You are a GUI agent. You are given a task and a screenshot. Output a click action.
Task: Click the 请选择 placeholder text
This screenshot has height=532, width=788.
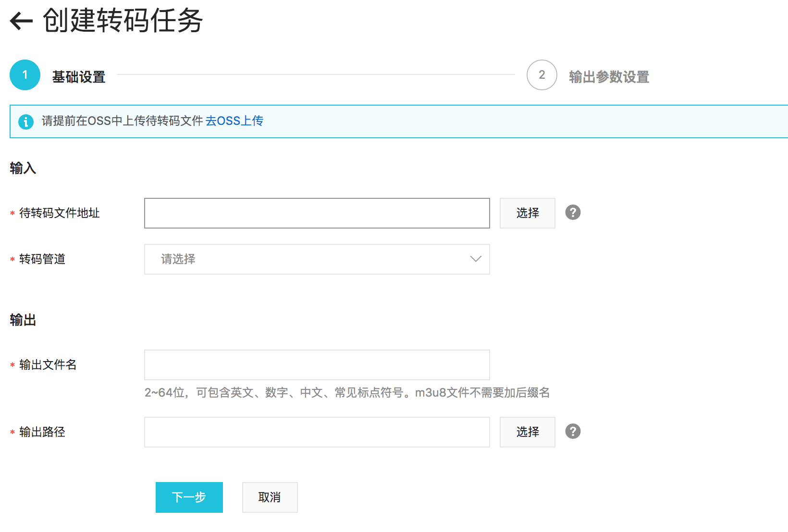(178, 259)
